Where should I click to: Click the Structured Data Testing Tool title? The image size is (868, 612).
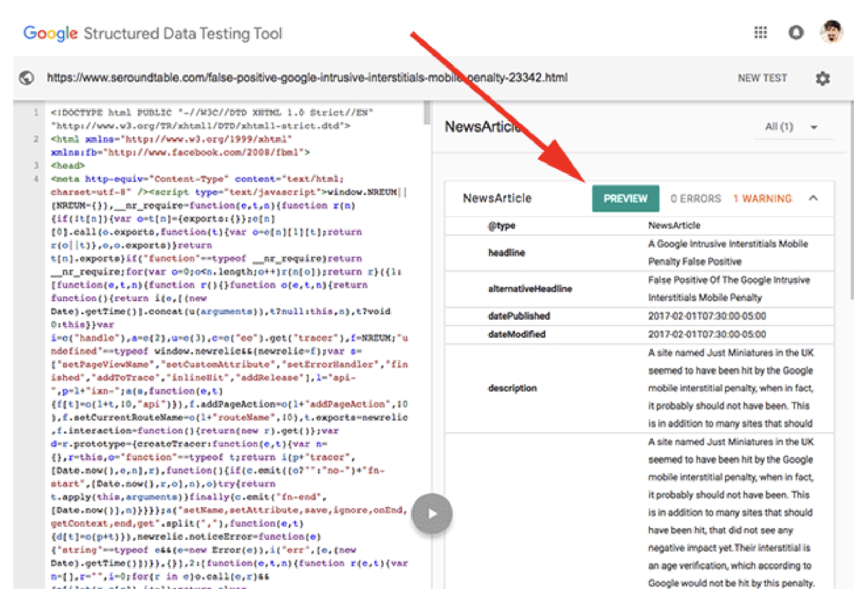pos(183,34)
